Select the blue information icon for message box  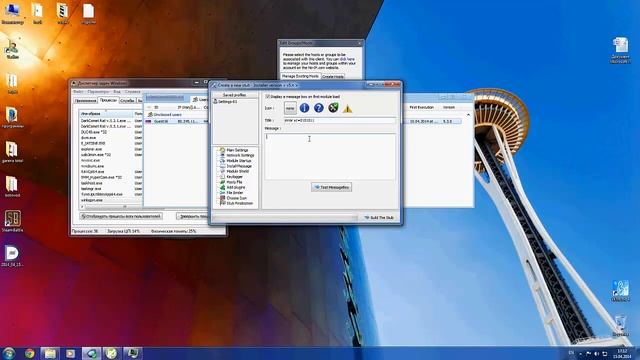[304, 108]
